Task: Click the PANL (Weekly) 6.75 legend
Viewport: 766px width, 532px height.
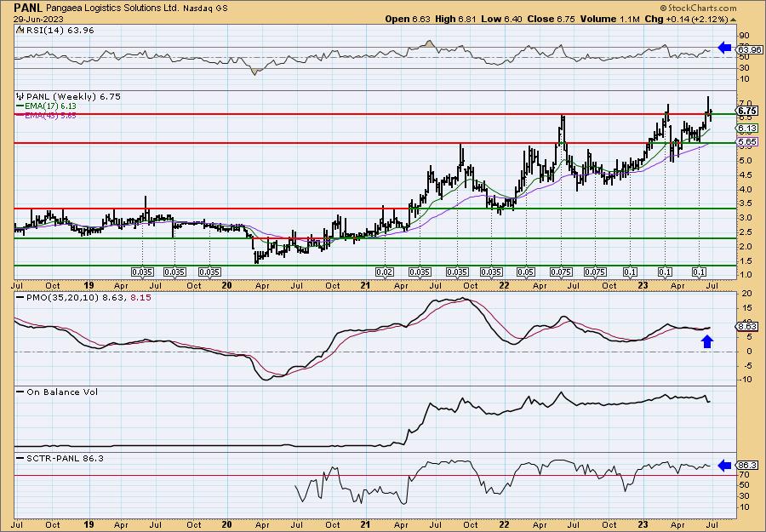Action: pos(68,96)
